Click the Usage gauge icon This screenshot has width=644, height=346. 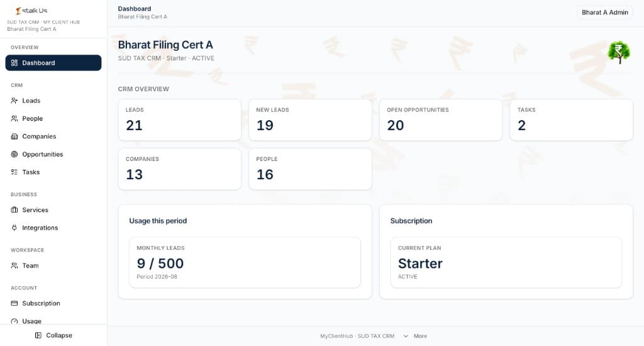pyautogui.click(x=14, y=321)
